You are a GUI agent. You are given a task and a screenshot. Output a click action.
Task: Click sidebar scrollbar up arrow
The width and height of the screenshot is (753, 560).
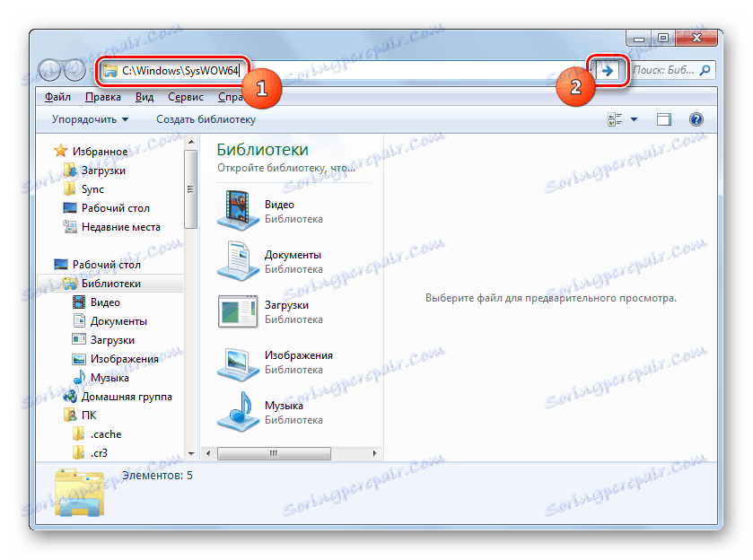[x=190, y=142]
